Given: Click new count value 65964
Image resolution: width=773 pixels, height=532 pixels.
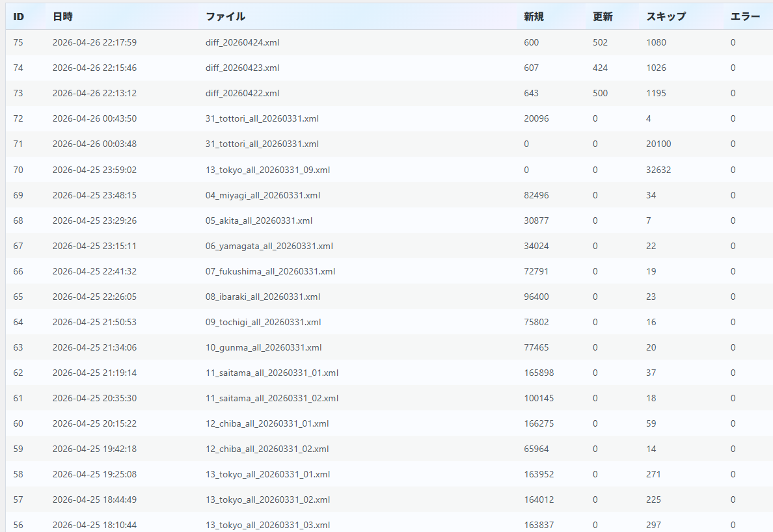Looking at the screenshot, I should [536, 449].
